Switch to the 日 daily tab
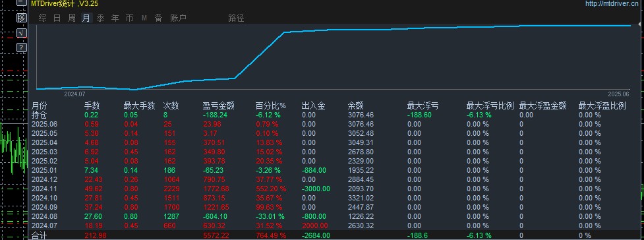Image resolution: width=644 pixels, height=240 pixels. (57, 18)
